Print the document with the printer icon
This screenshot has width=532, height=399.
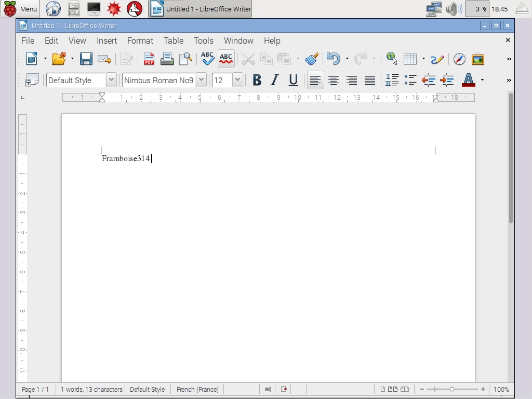click(167, 59)
